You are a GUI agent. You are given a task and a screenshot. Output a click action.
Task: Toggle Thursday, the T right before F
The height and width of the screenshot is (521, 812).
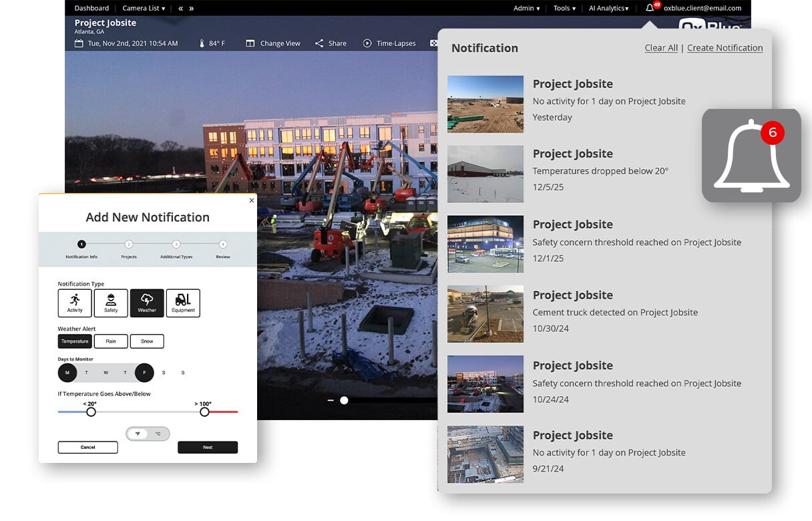click(x=125, y=373)
